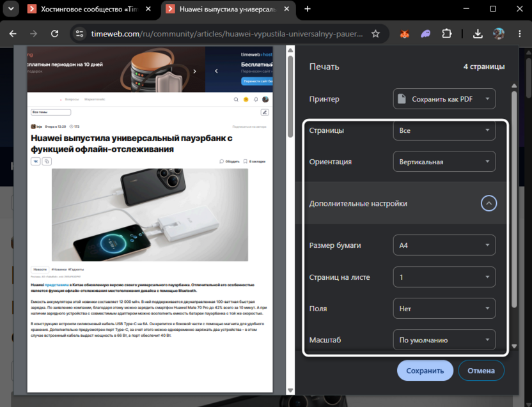Click the Перенести сайт banner button
The image size is (532, 407).
pos(257,81)
